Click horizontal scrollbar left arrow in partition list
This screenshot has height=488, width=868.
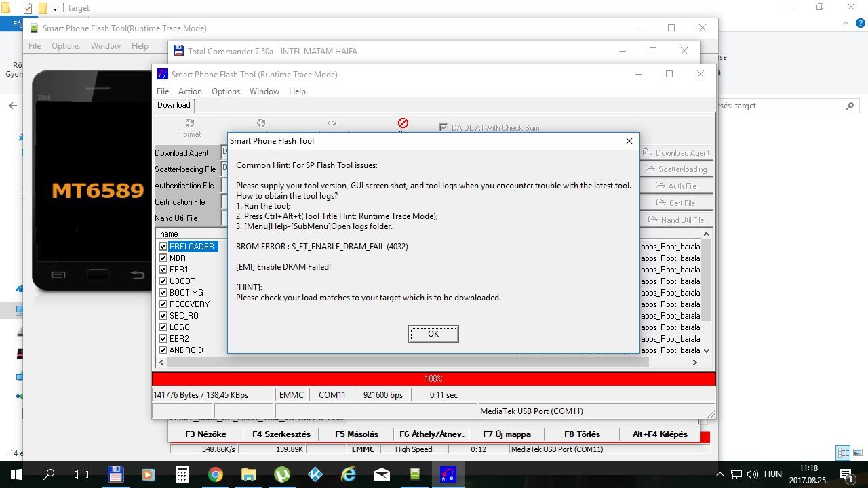(x=161, y=363)
